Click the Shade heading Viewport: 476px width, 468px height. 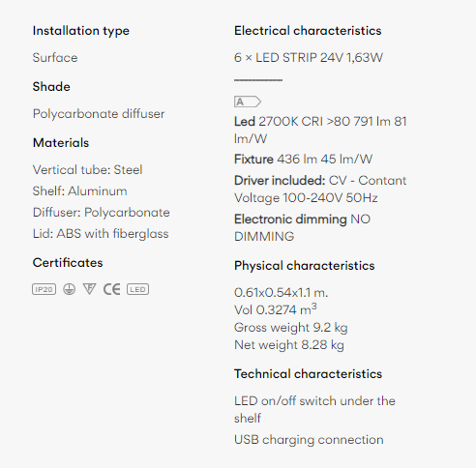[x=51, y=87]
